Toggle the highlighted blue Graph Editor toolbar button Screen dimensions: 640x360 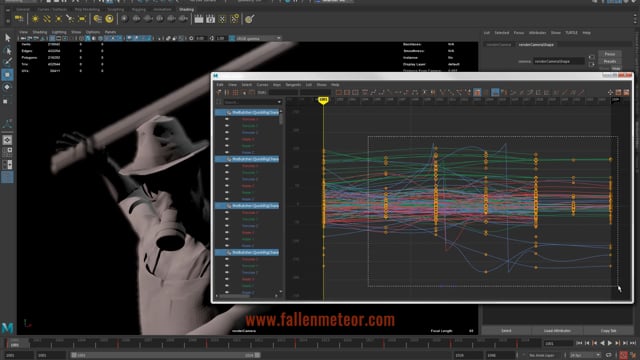click(495, 93)
